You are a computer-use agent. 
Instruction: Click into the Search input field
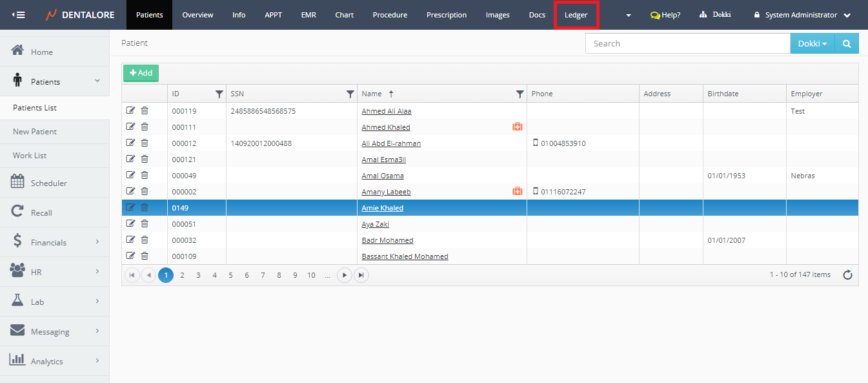(687, 43)
